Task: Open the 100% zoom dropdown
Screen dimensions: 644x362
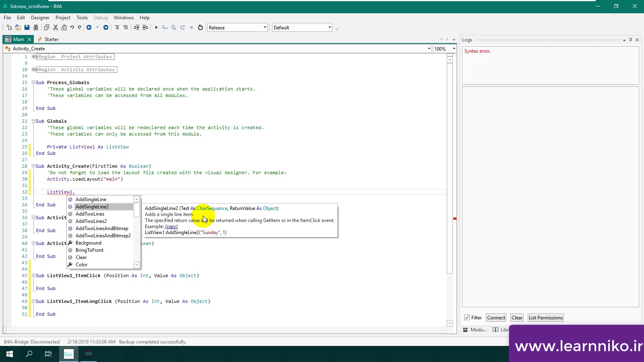Action: 454,49
